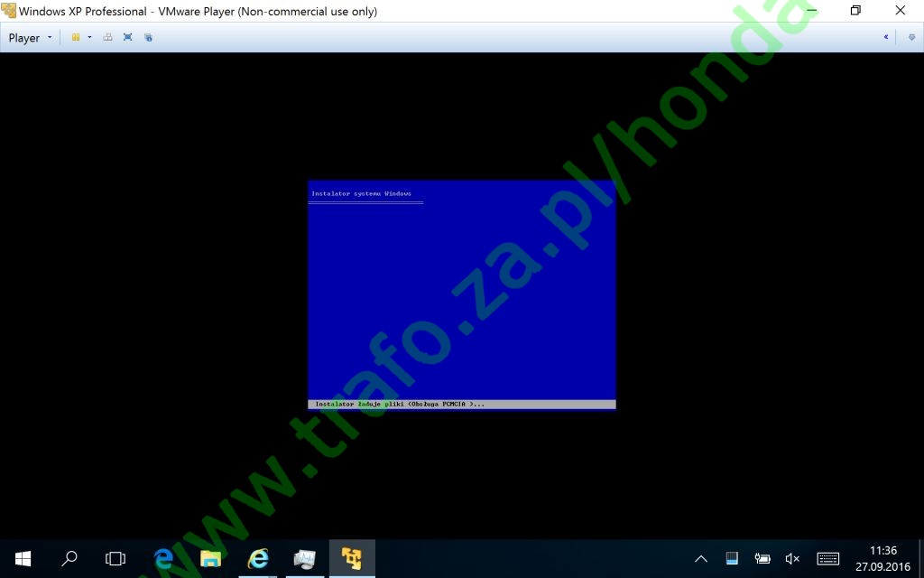Restore down the VMware Player window

pos(855,11)
